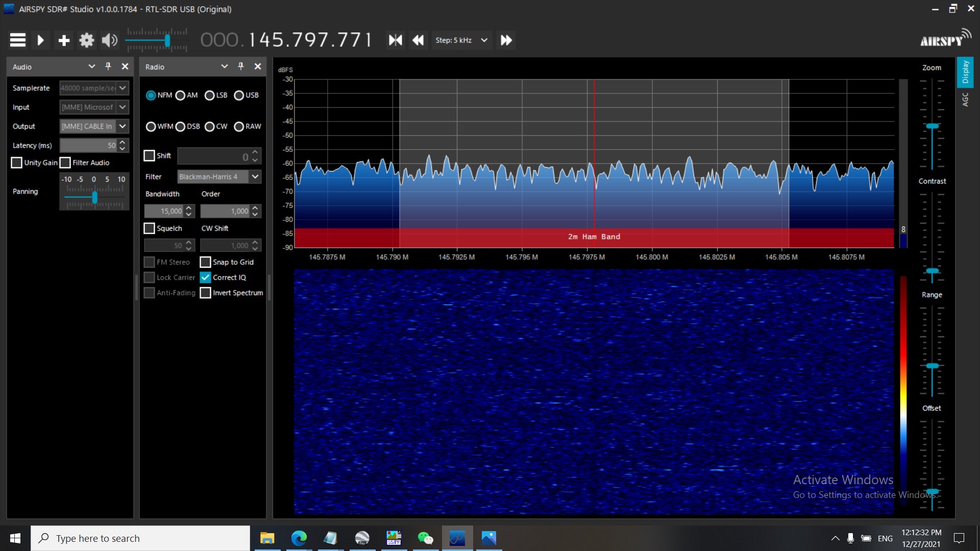
Task: Click the tuned frequency display digits
Action: (x=286, y=40)
